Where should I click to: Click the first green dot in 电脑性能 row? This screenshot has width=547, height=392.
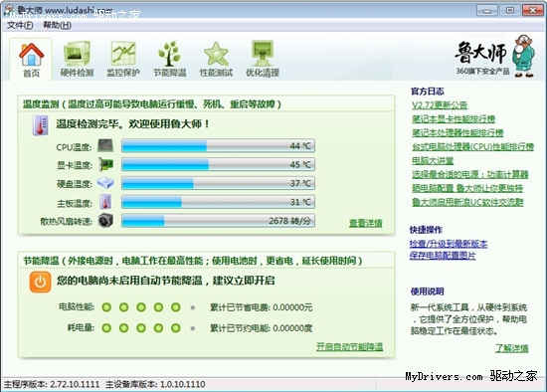click(x=106, y=307)
